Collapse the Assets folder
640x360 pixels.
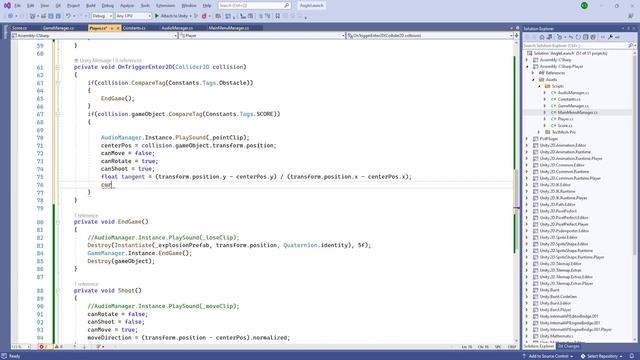point(533,80)
